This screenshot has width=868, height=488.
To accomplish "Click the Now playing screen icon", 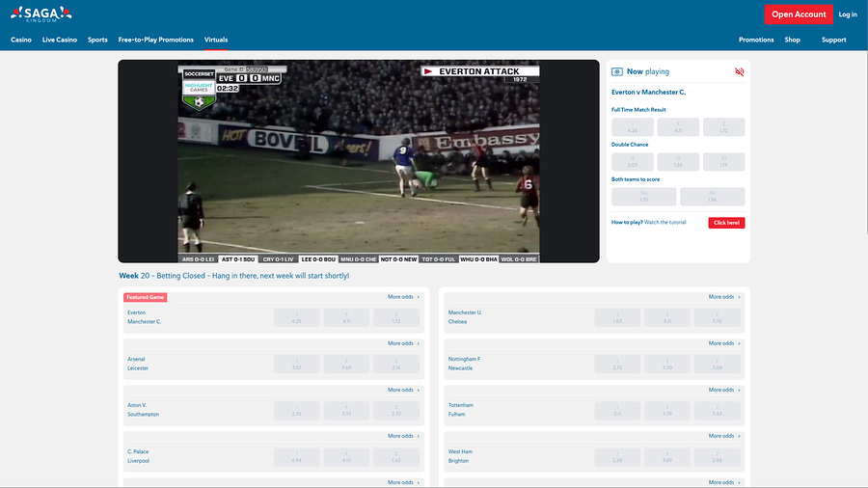I will [x=617, y=71].
